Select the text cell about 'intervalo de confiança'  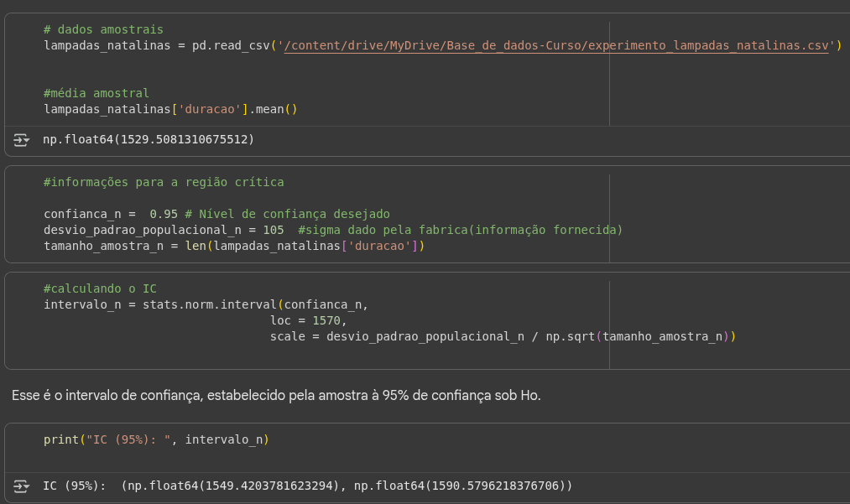[x=276, y=395]
